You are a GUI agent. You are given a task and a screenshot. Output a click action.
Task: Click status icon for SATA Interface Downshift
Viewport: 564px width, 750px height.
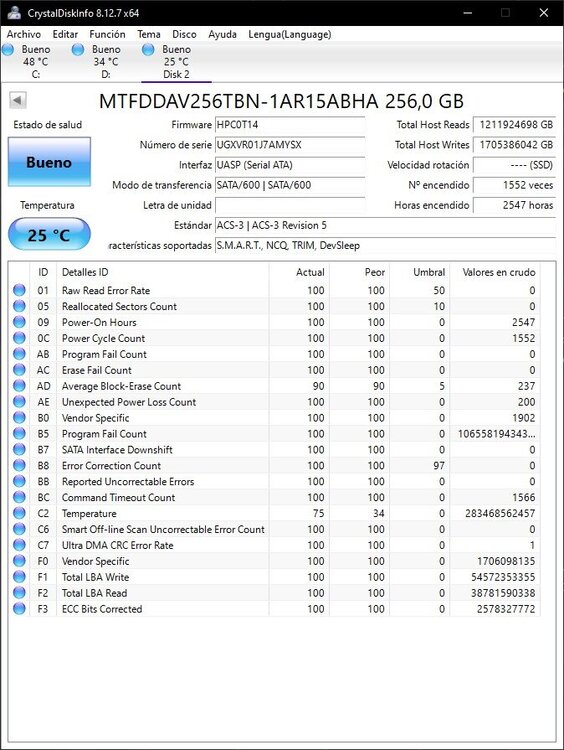pos(19,450)
